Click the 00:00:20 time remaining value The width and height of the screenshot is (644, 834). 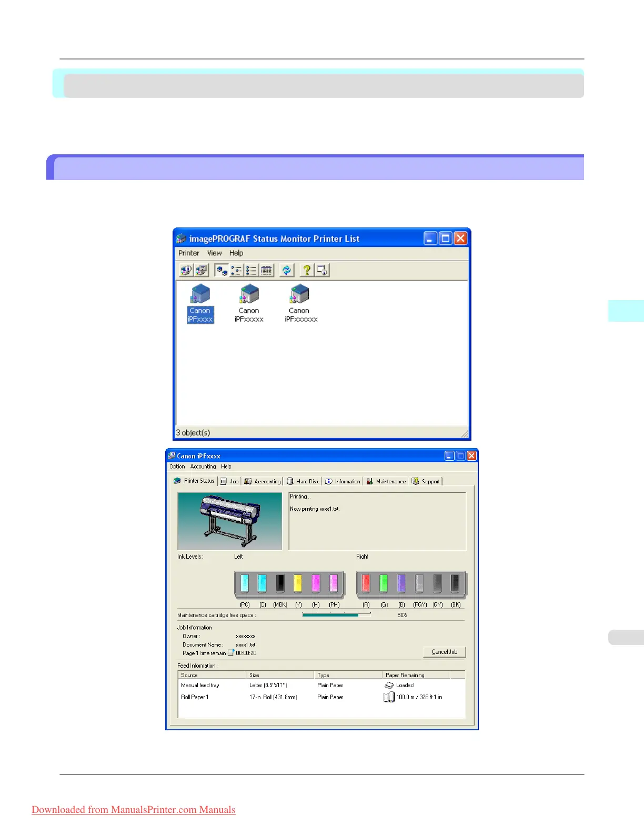tap(246, 653)
